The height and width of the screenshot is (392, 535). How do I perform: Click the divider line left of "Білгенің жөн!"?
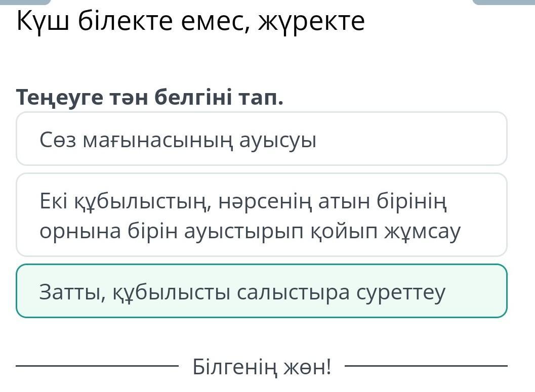tap(97, 365)
